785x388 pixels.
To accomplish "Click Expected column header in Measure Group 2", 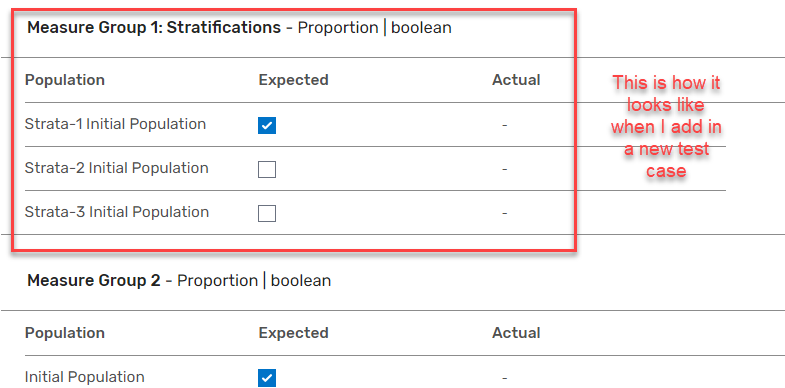I will coord(293,333).
